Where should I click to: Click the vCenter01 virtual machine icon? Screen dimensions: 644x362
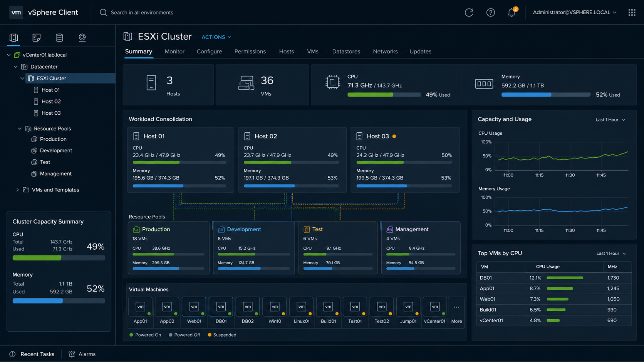click(x=435, y=307)
